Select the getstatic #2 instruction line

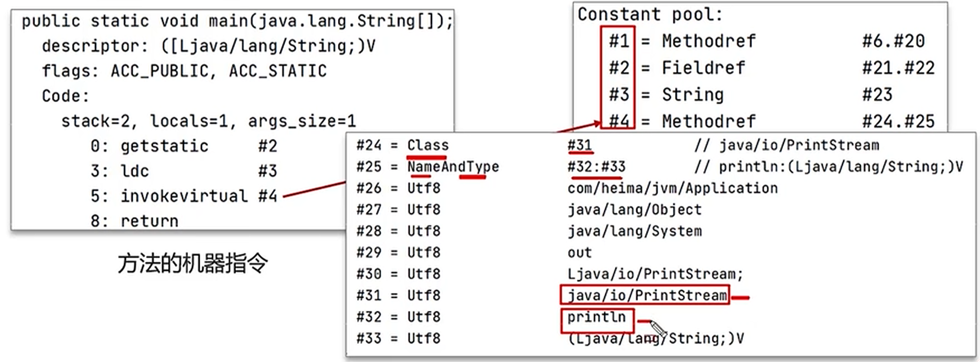(x=184, y=146)
